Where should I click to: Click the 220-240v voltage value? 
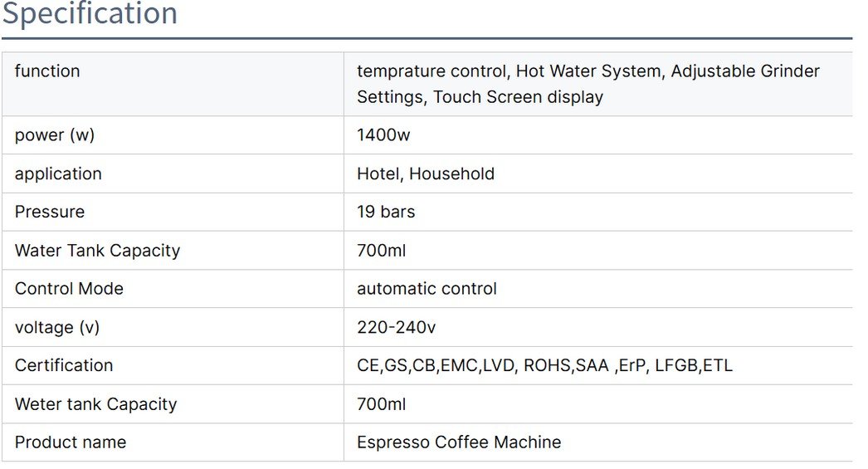(396, 327)
